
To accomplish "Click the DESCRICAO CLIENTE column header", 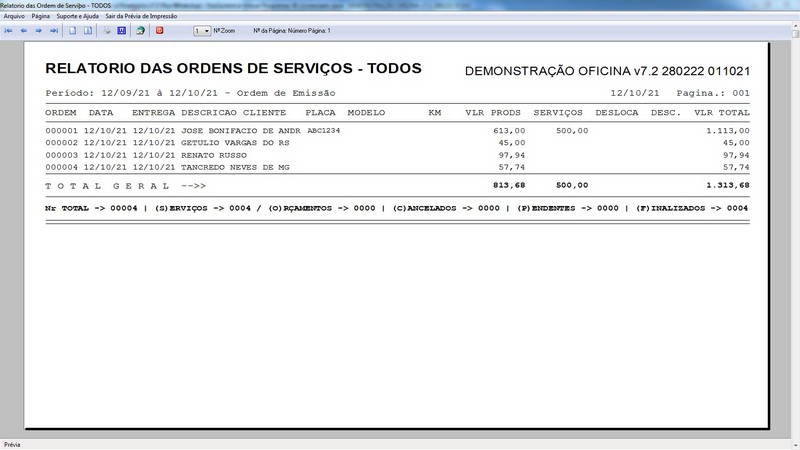I will coord(234,113).
